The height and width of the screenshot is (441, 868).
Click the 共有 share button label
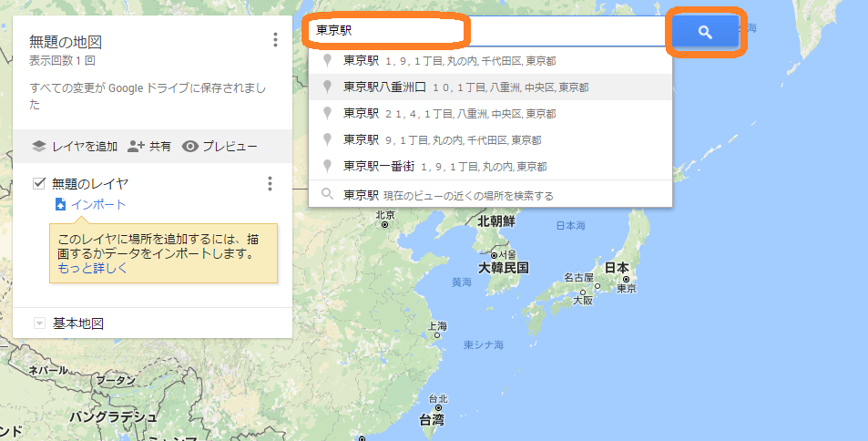tap(159, 147)
